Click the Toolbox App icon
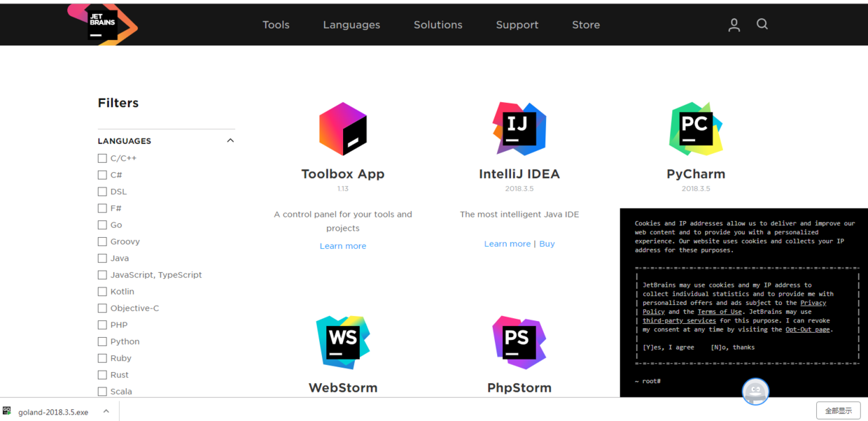 point(343,129)
